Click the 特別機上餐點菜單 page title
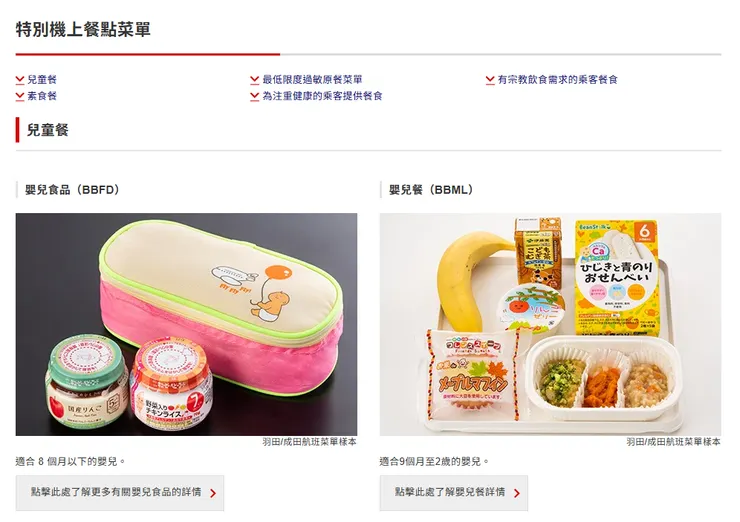 (x=83, y=29)
